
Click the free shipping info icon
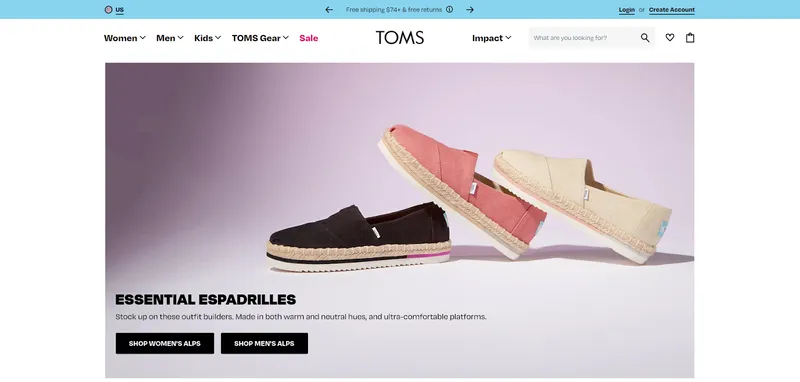pos(449,9)
